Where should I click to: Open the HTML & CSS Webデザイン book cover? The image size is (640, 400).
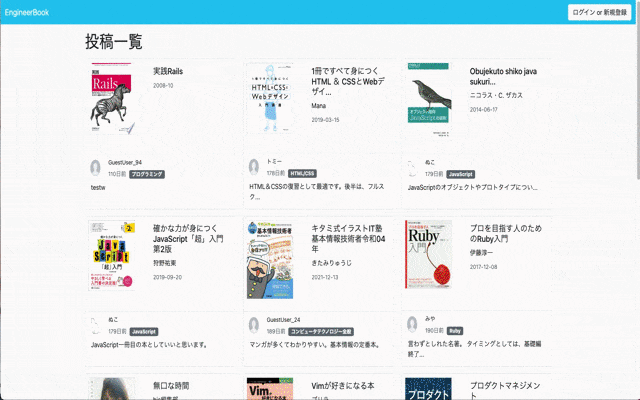(269, 98)
